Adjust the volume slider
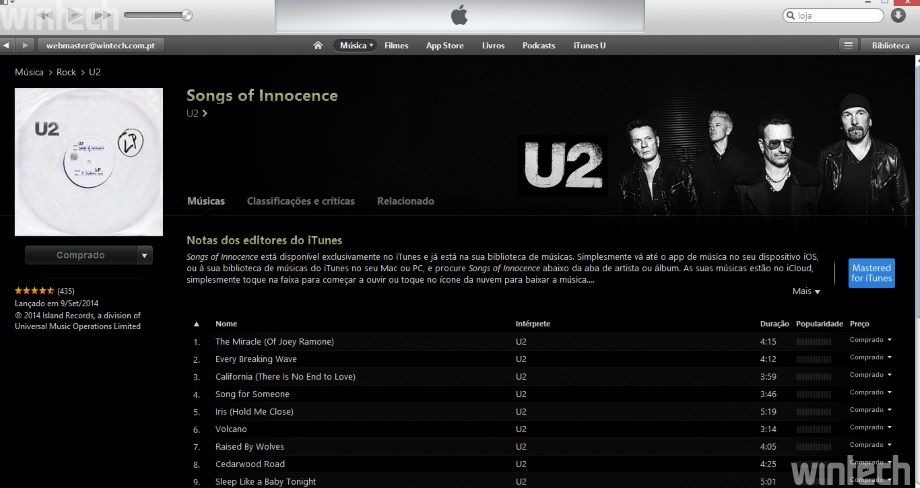920x488 pixels. click(157, 15)
